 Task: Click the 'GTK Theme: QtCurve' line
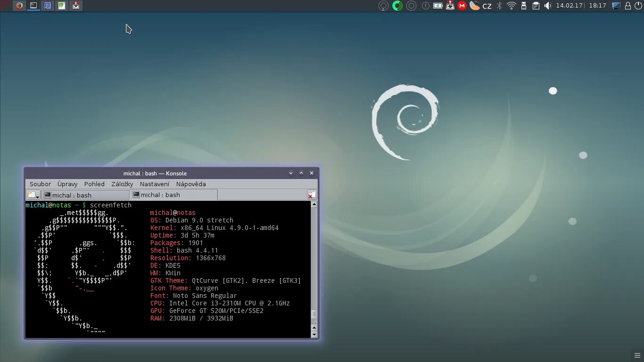[x=226, y=280]
